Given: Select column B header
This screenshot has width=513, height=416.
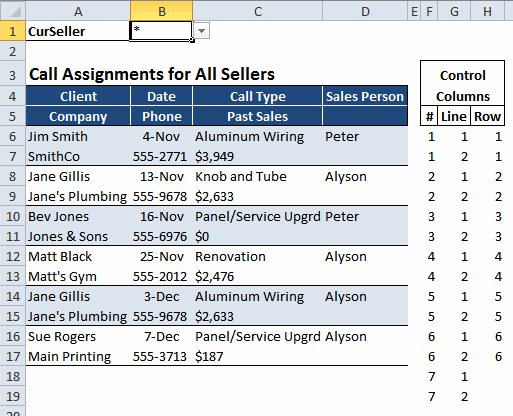Looking at the screenshot, I should click(x=161, y=11).
